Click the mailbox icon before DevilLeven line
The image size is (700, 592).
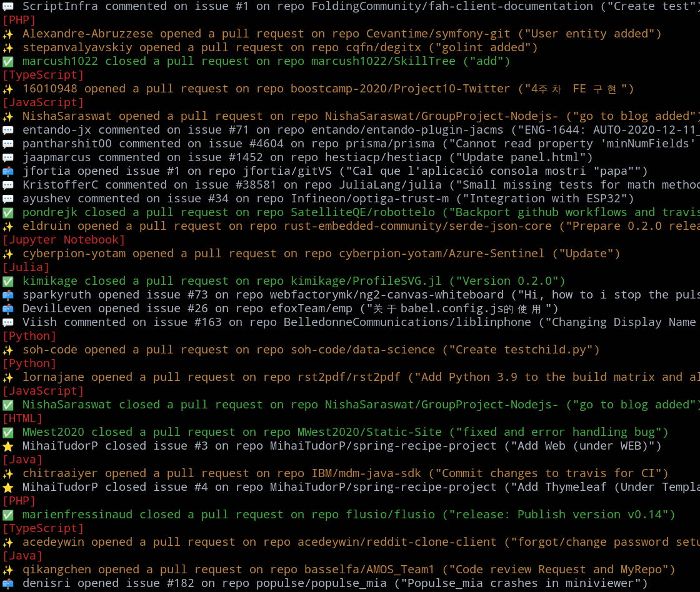pos(8,308)
